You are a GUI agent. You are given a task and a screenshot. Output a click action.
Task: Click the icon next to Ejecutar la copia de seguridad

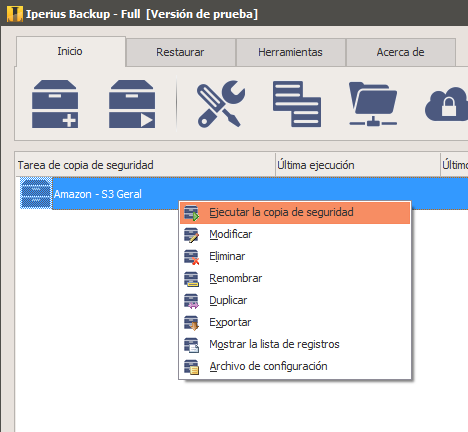pyautogui.click(x=192, y=213)
